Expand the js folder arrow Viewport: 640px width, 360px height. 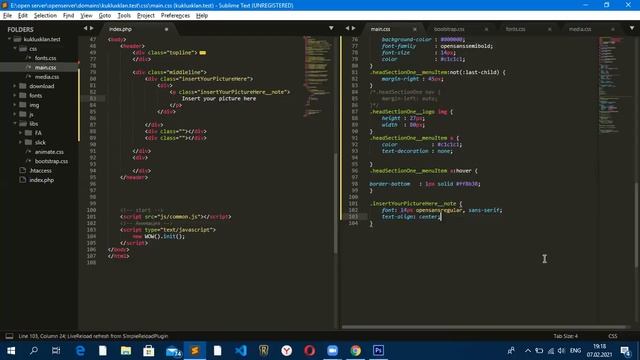click(15, 114)
